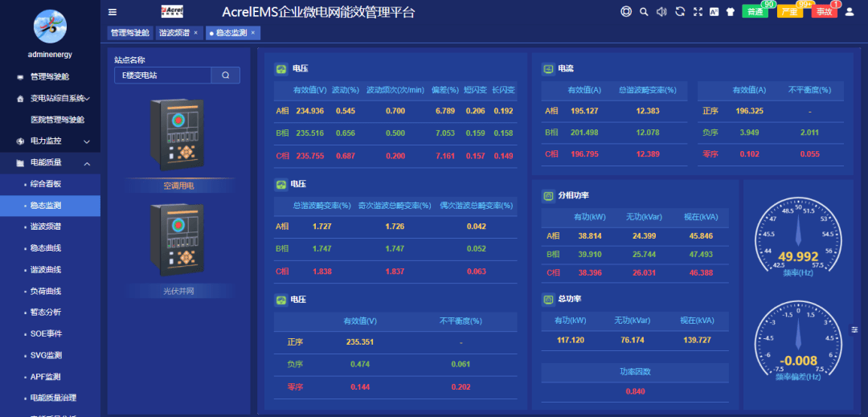
Task: Open the help lifebuoy icon
Action: (x=626, y=11)
